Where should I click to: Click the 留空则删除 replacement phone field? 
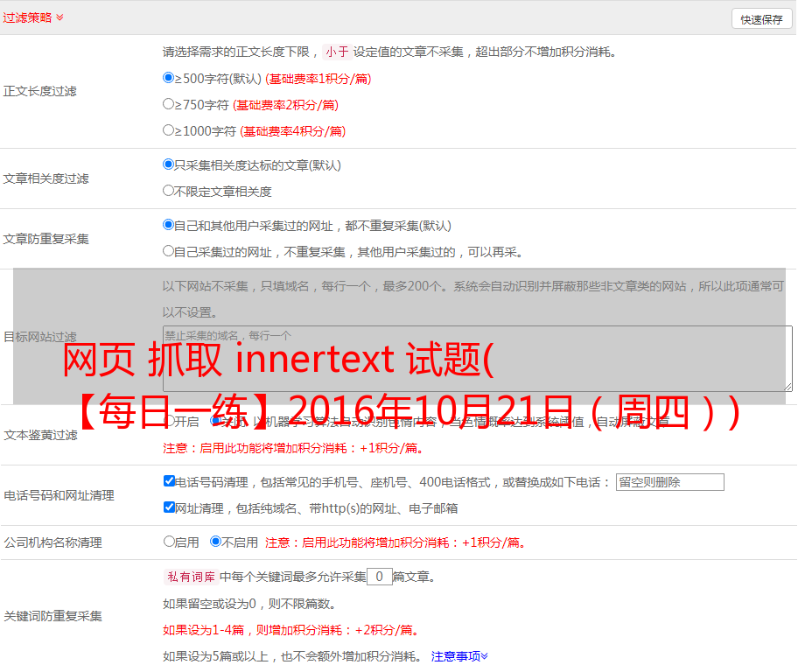[669, 482]
